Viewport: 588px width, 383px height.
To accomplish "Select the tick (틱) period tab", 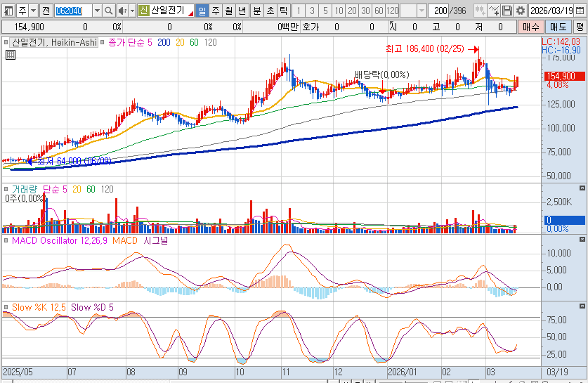I will tap(282, 11).
